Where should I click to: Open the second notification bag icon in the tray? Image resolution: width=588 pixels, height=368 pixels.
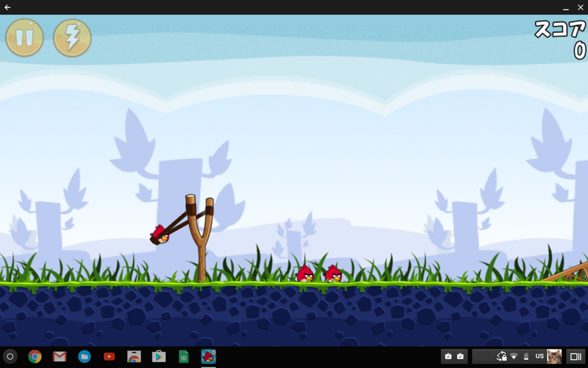[x=460, y=356]
